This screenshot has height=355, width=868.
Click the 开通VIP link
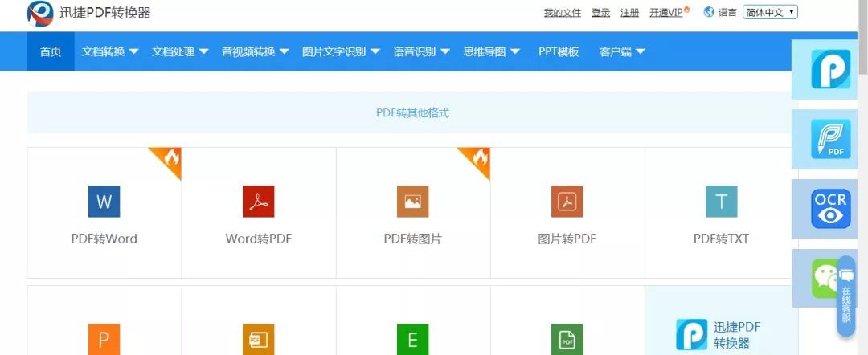coord(666,13)
